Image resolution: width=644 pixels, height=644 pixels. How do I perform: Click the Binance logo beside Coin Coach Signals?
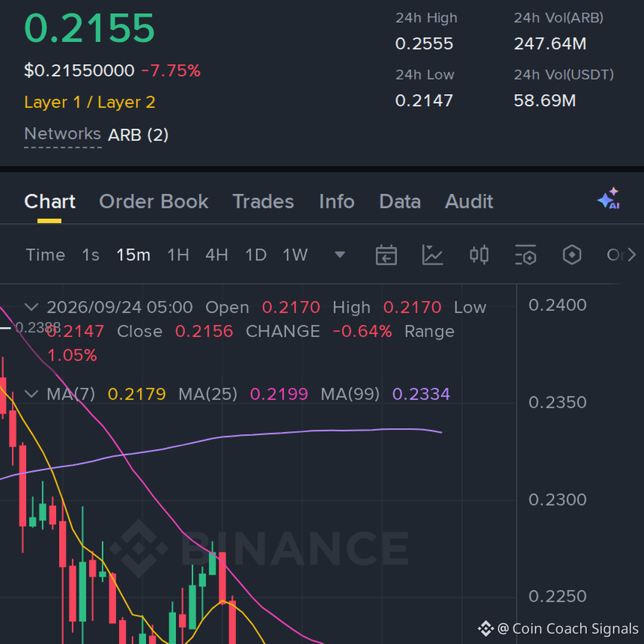point(485,628)
